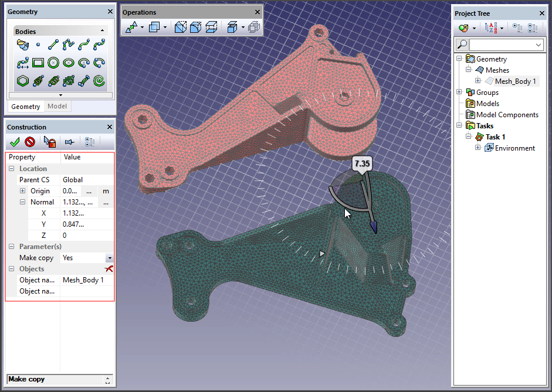The image size is (552, 392).
Task: Switch to the Model tab
Action: pos(57,107)
